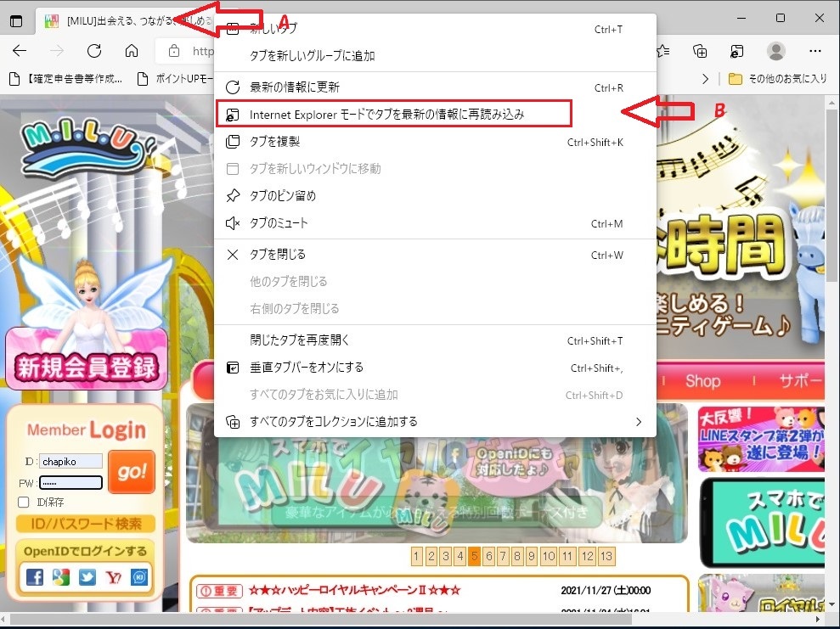
Task: Click ID/パスワード検索 button
Action: tap(86, 524)
